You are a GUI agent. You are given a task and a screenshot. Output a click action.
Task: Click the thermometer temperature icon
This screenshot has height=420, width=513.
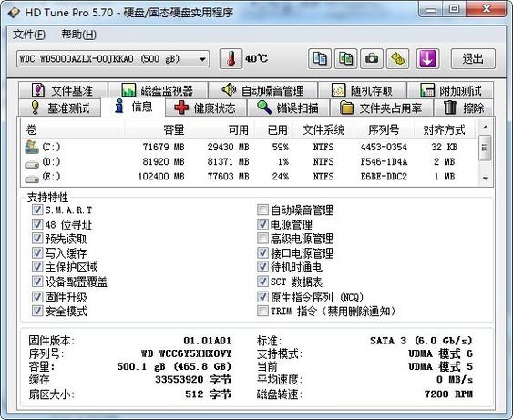231,59
